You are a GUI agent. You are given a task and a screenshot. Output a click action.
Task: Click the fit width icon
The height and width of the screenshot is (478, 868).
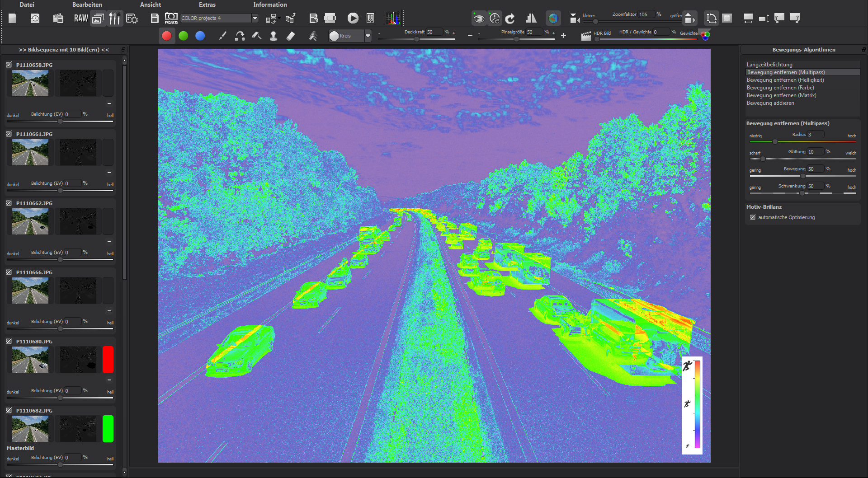click(748, 19)
